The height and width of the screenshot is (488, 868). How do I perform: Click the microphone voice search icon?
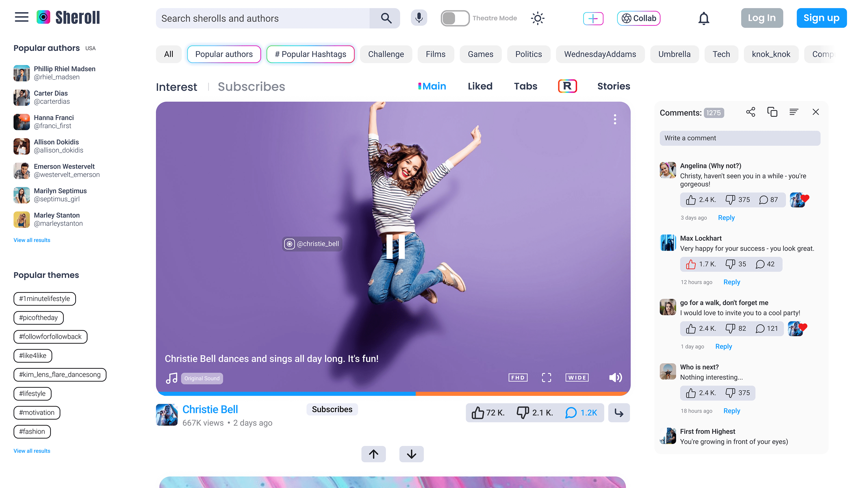(419, 18)
